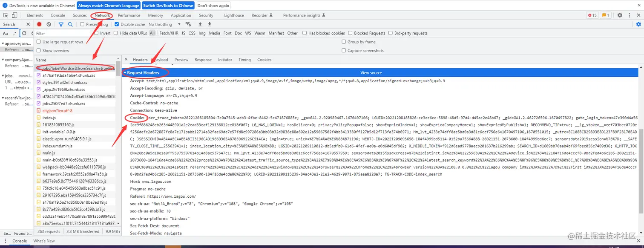
Task: Switch to the Elements panel tab
Action: (35, 15)
